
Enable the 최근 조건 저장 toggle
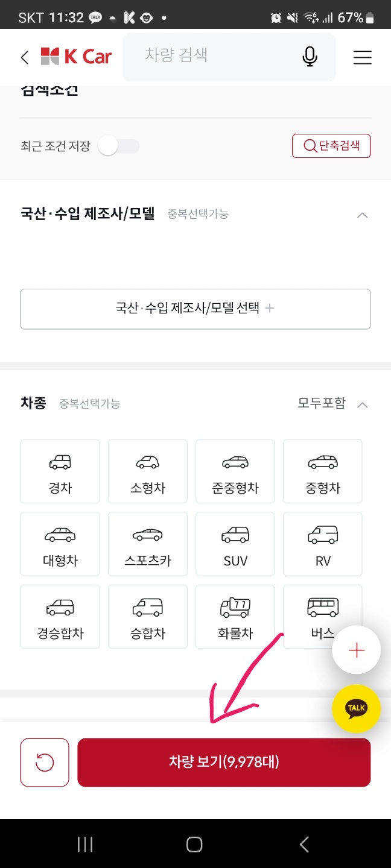point(119,146)
